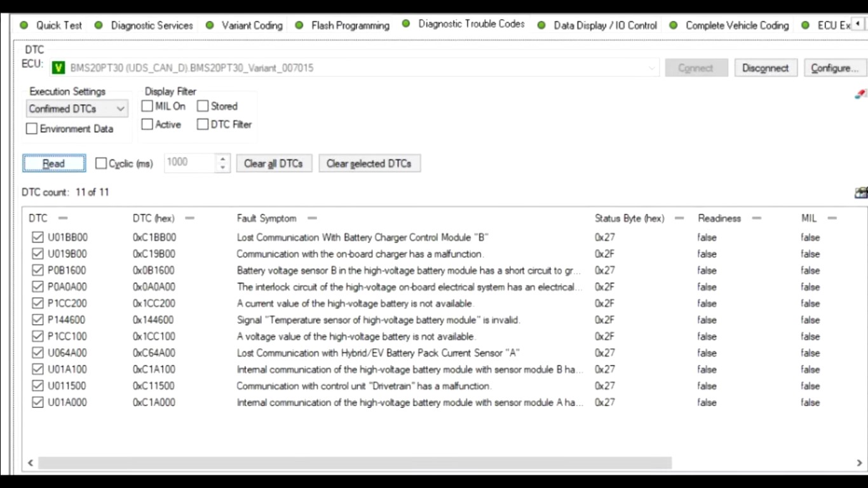The image size is (868, 488).
Task: Click the horizontal scrollbar under the DTC list
Action: 355,463
